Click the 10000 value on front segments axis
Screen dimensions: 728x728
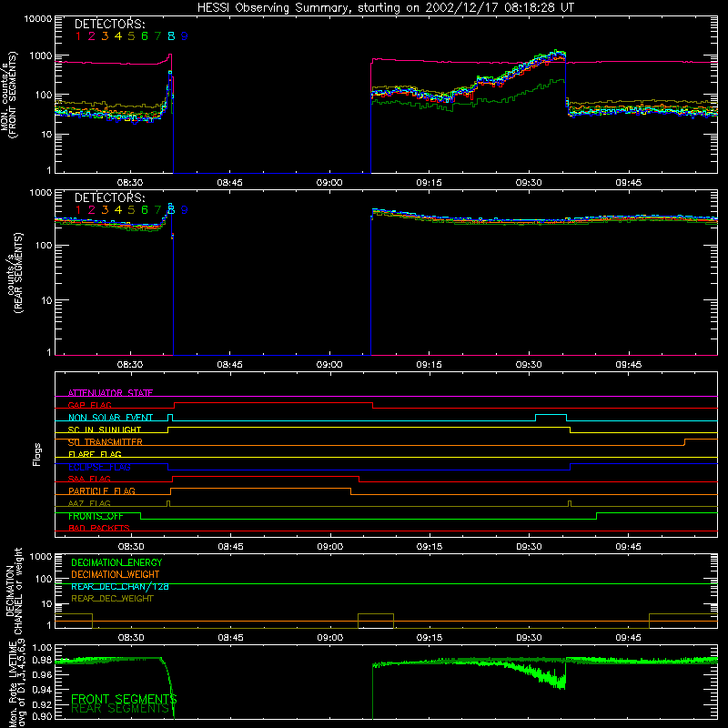[x=38, y=19]
